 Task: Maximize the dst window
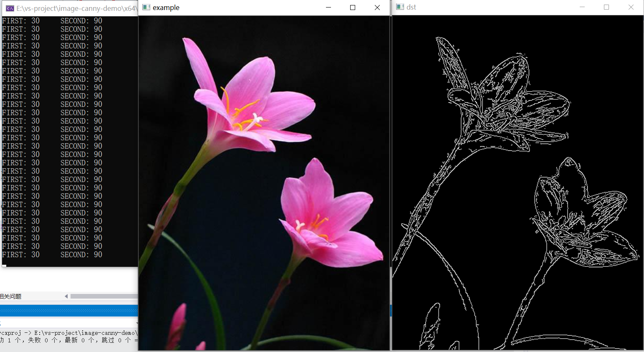point(606,7)
